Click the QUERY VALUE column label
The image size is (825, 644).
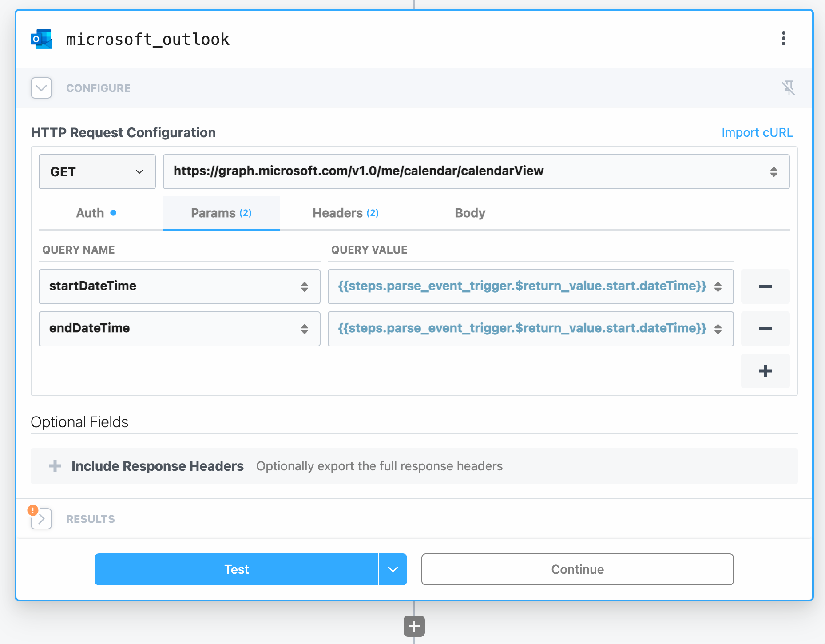pos(369,250)
